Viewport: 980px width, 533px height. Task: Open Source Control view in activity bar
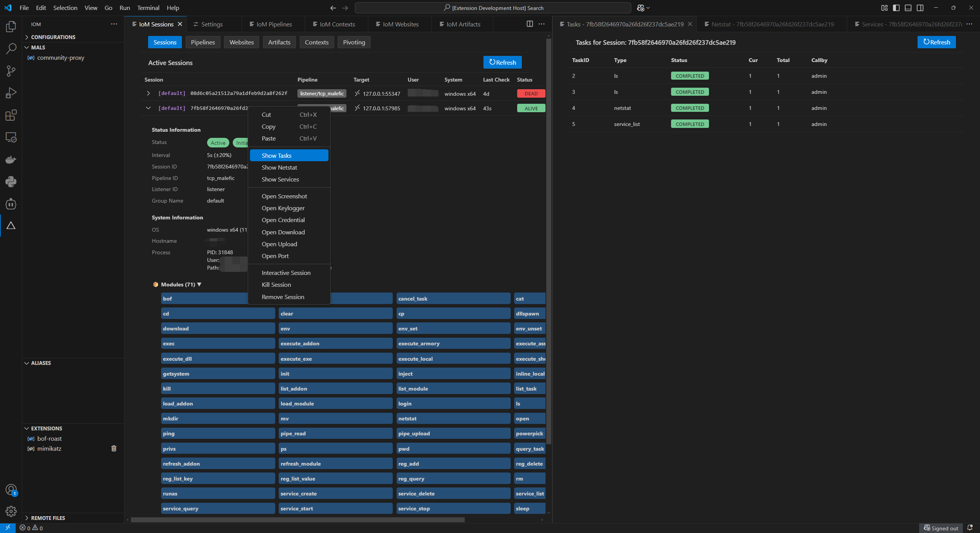[x=11, y=70]
